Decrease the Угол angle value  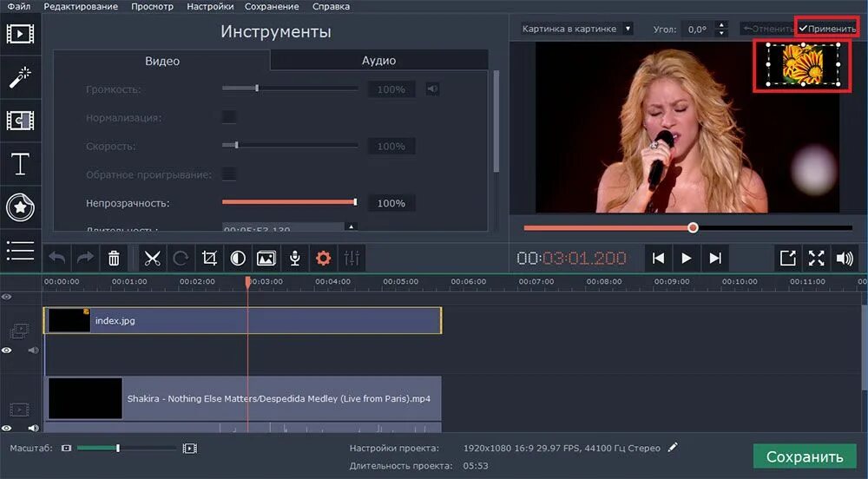(x=720, y=33)
